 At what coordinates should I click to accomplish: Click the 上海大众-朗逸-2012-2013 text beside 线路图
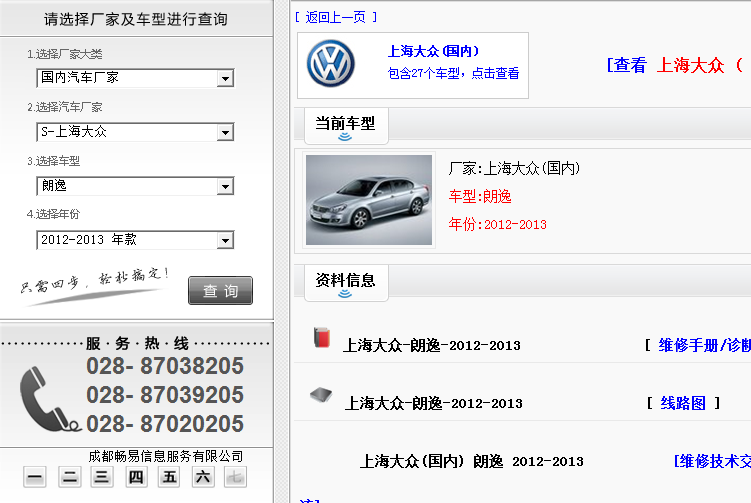click(x=433, y=403)
